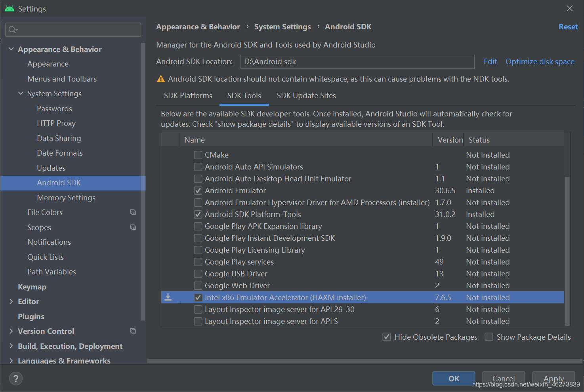Check Android Emulator Hypervisor Driver for AMD checkbox

coord(198,202)
